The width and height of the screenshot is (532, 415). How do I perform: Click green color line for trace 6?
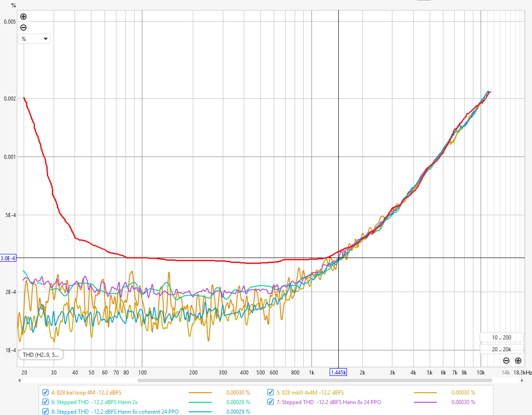[200, 402]
